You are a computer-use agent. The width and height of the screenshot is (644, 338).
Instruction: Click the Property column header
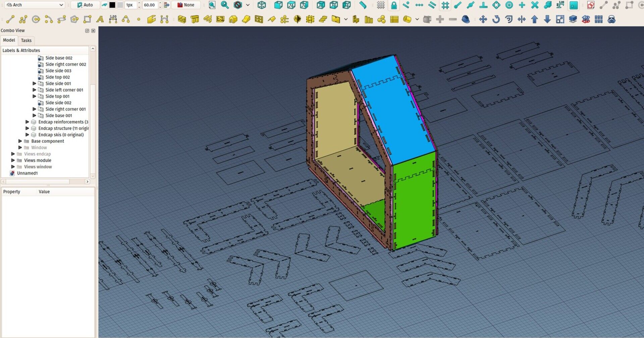[19, 192]
